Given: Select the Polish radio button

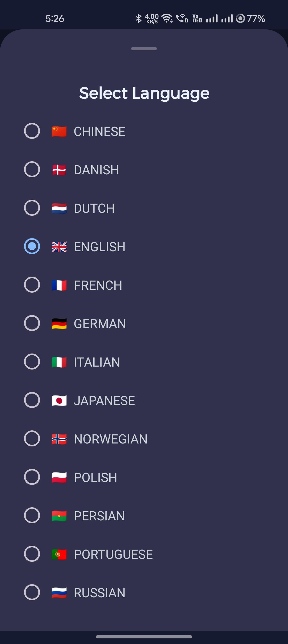Looking at the screenshot, I should pos(32,477).
